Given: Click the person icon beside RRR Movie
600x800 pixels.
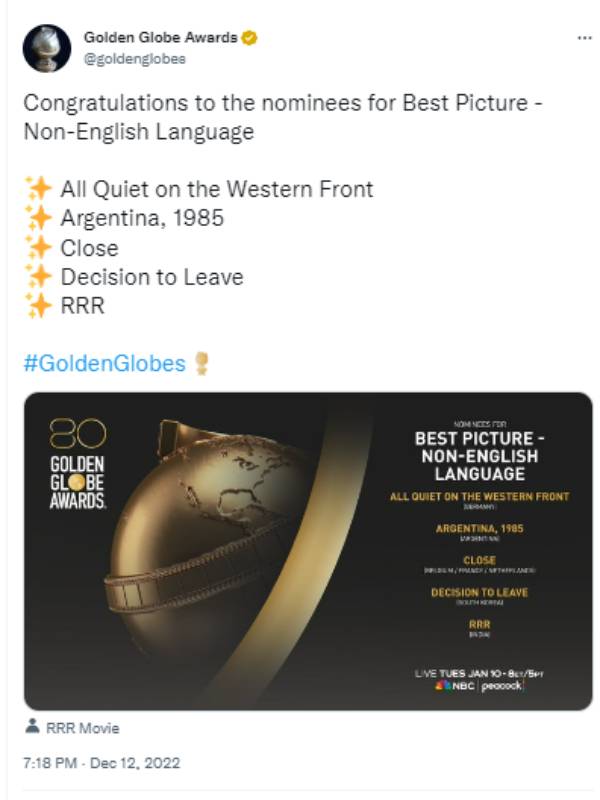Looking at the screenshot, I should (32, 726).
